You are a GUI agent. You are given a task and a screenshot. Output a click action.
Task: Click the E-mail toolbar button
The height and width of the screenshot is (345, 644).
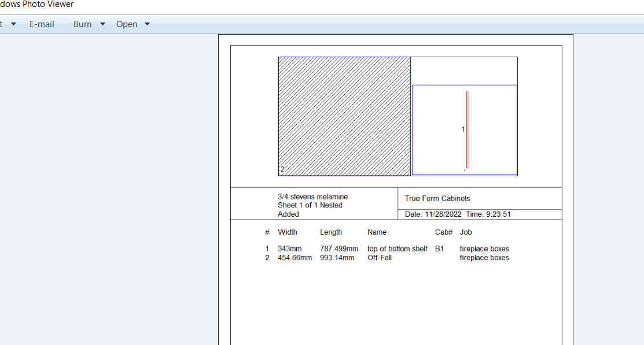click(42, 24)
